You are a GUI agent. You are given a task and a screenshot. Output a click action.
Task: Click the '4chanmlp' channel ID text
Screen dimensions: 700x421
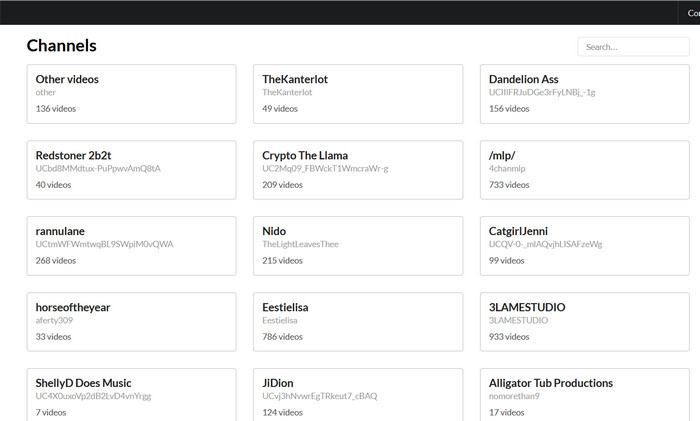(x=507, y=168)
